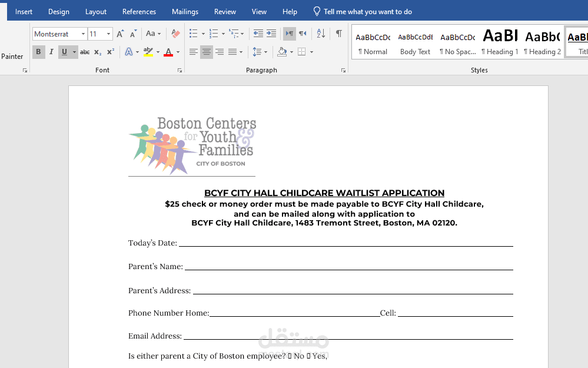
Task: Toggle underline formatting
Action: pos(65,52)
